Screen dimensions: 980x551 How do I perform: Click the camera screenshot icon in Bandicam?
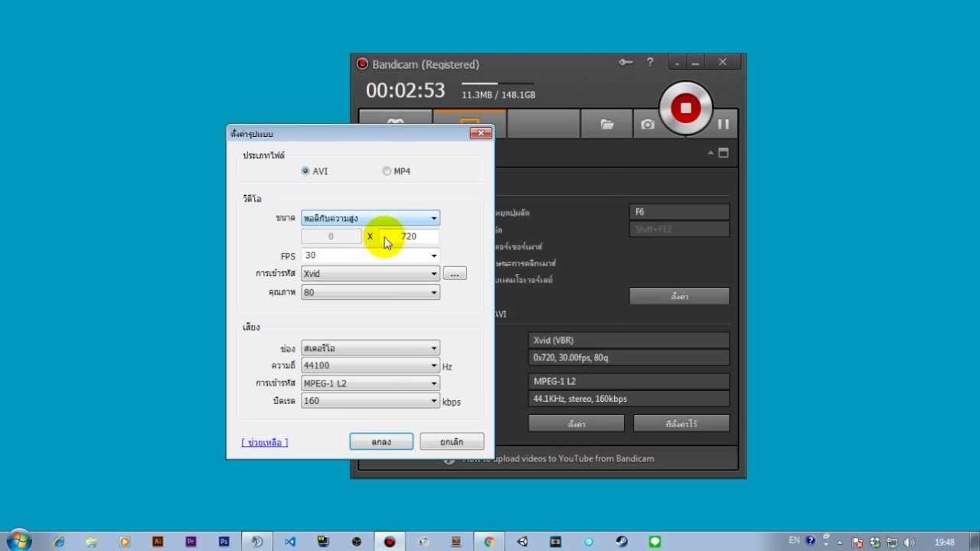648,124
